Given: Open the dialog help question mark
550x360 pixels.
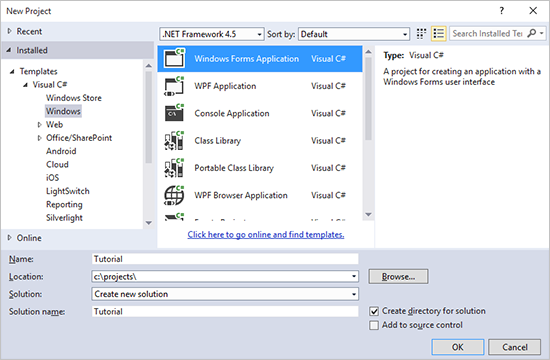Looking at the screenshot, I should tap(502, 11).
